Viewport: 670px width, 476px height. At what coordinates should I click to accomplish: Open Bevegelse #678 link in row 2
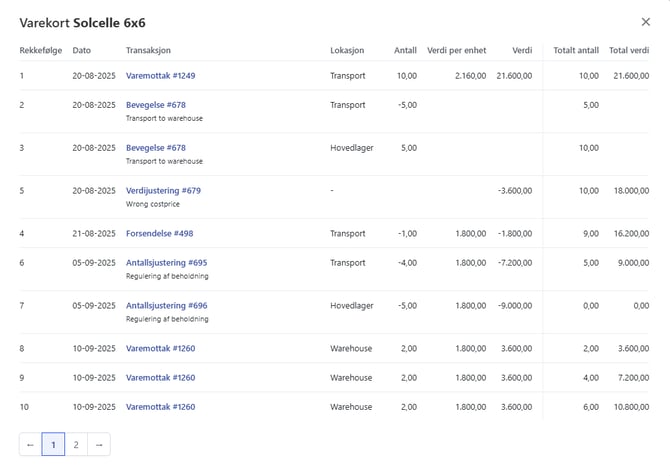pyautogui.click(x=155, y=104)
